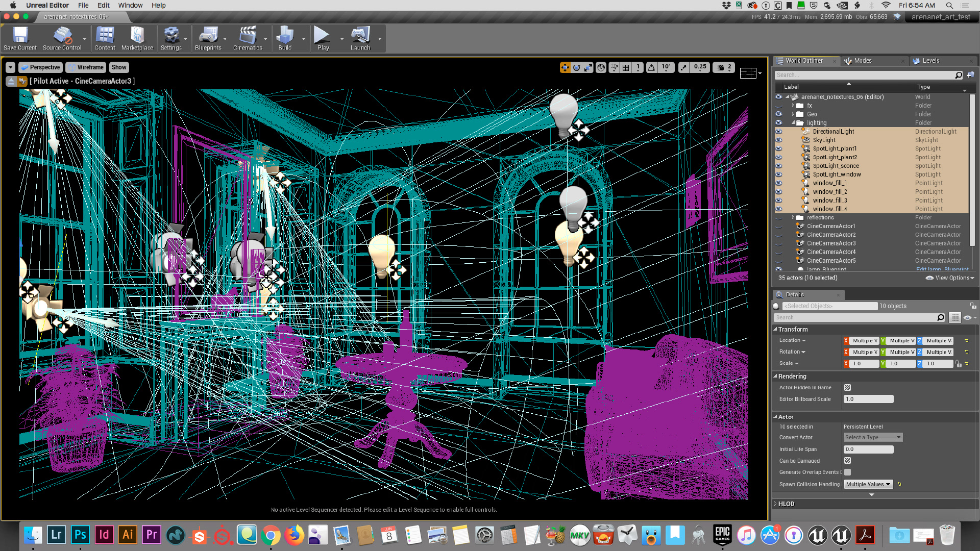Open the Convert Actor type dropdown
The image size is (980, 551).
873,437
